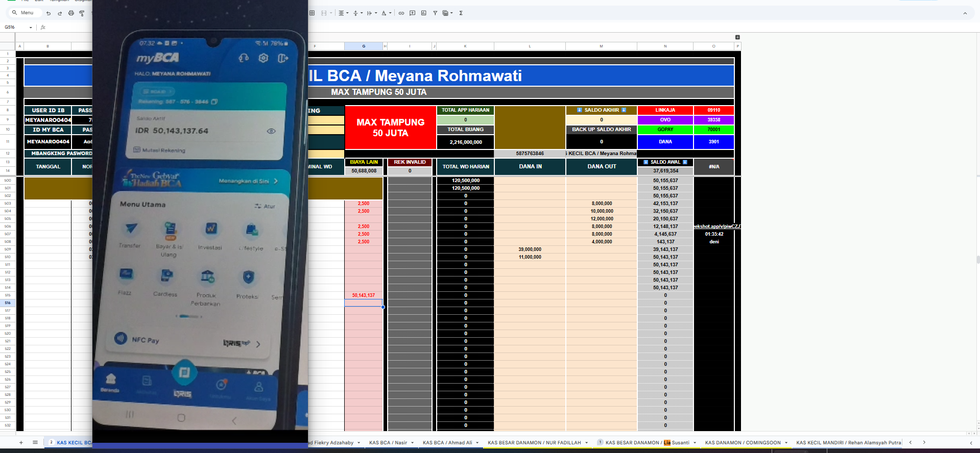Screen dimensions: 980x453
Task: Collapse the toolbar with top-right chevron
Action: click(x=965, y=13)
